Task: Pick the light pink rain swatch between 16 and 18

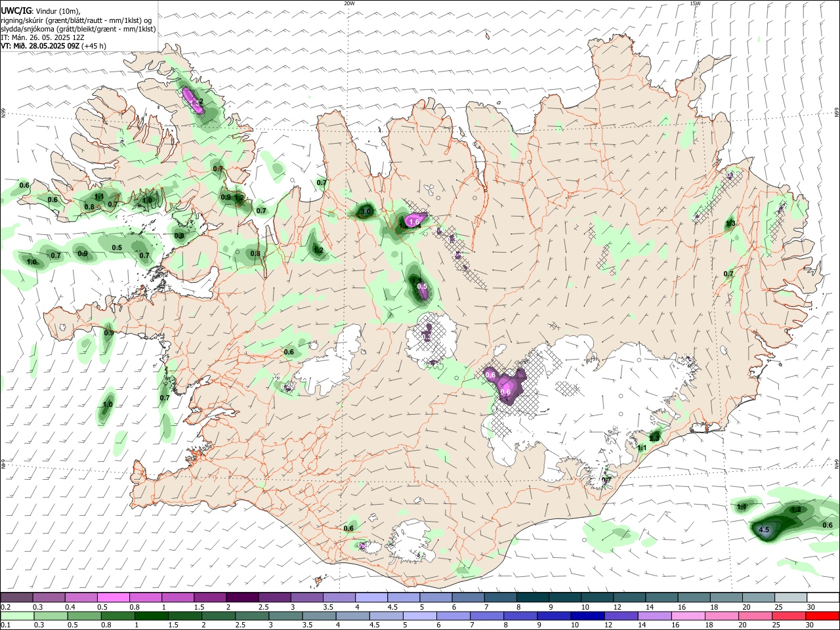Action: (687, 616)
